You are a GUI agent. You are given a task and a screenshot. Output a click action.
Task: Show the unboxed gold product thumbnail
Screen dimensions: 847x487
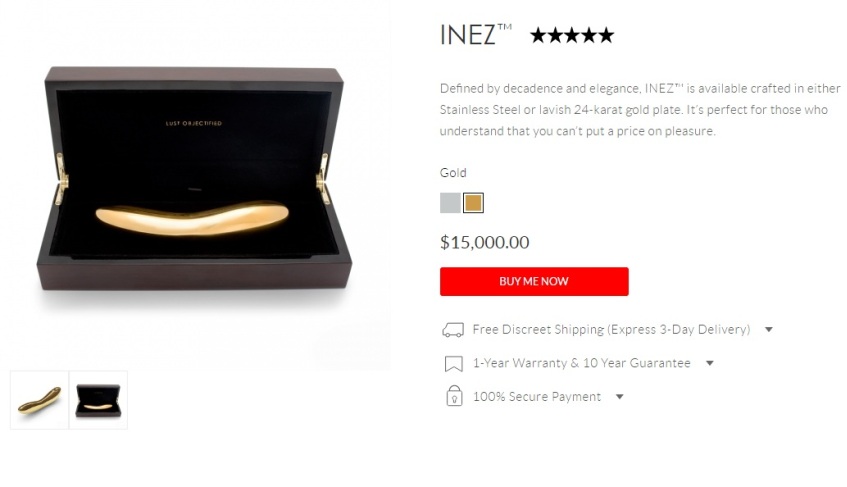39,400
